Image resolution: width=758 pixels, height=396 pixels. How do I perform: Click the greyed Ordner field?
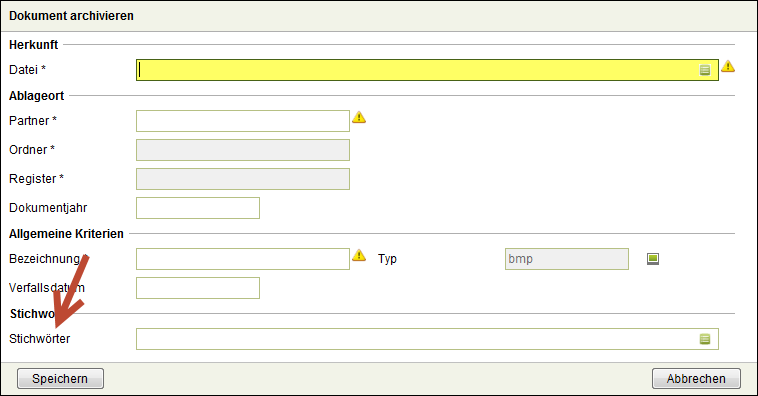(x=243, y=150)
